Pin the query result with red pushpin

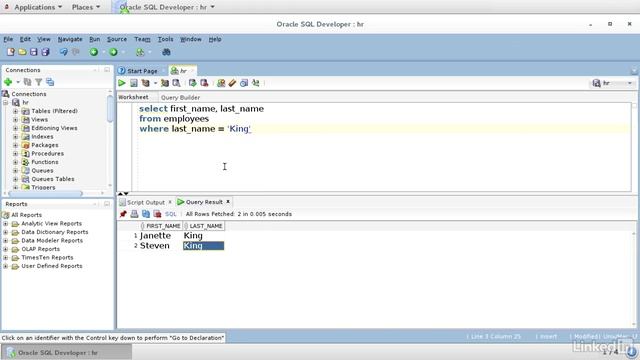click(x=123, y=214)
